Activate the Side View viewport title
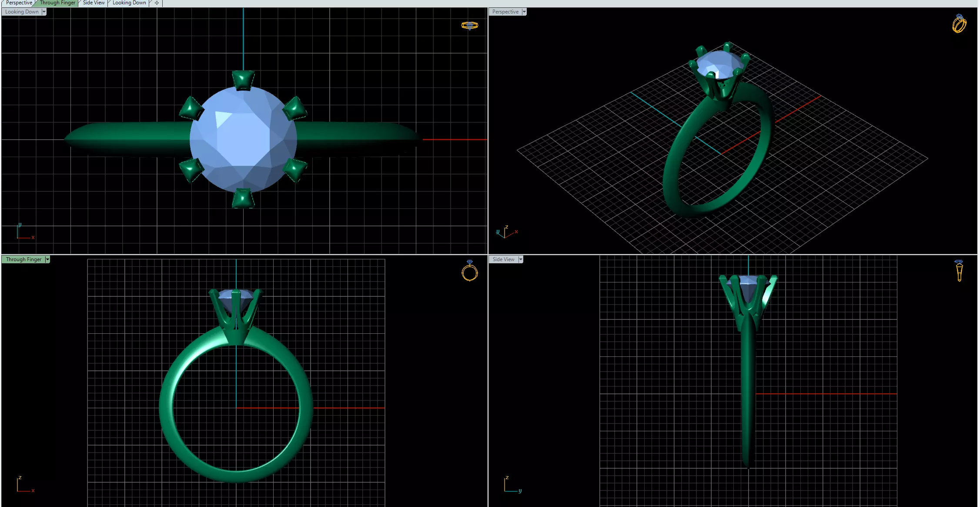The height and width of the screenshot is (507, 980). tap(503, 259)
